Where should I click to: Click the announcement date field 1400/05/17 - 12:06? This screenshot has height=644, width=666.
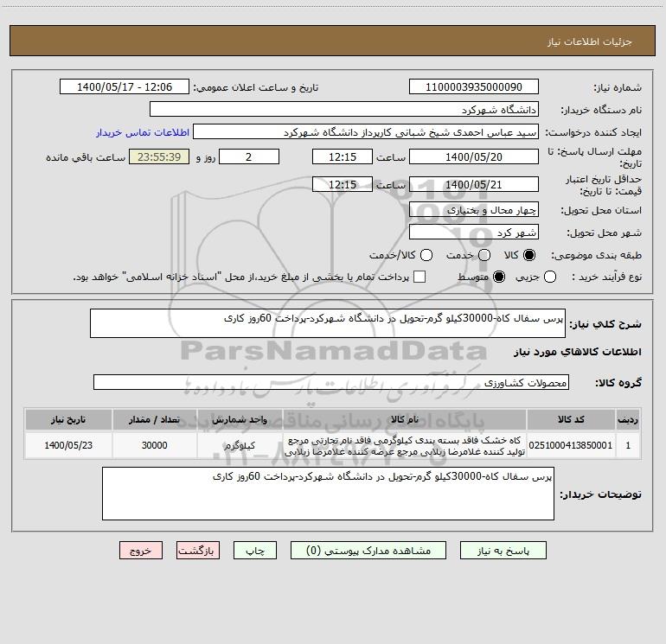(125, 87)
